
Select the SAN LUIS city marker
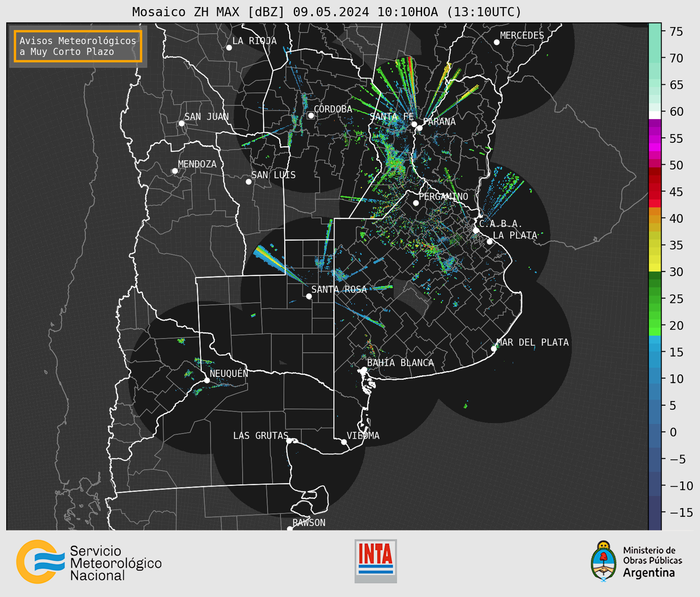(249, 182)
